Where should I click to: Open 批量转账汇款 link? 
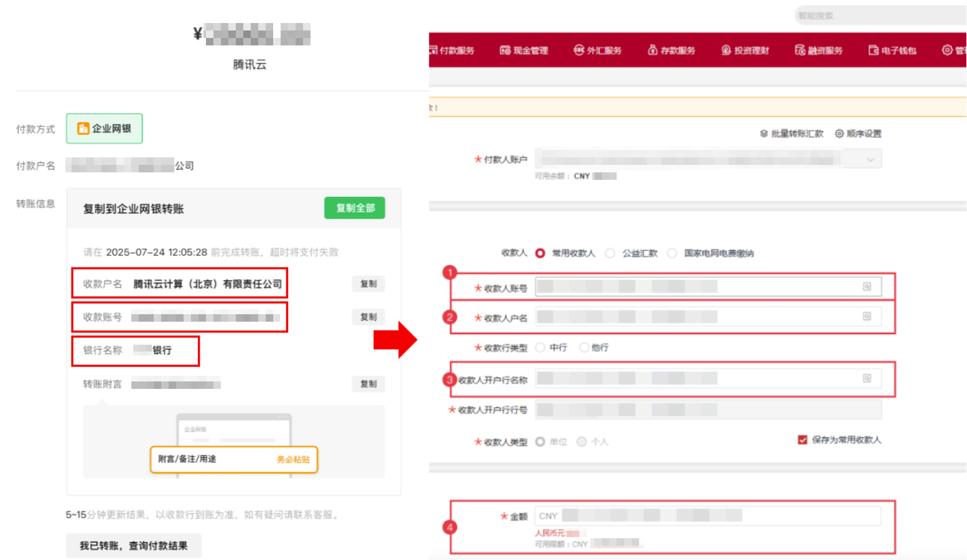pyautogui.click(x=792, y=134)
